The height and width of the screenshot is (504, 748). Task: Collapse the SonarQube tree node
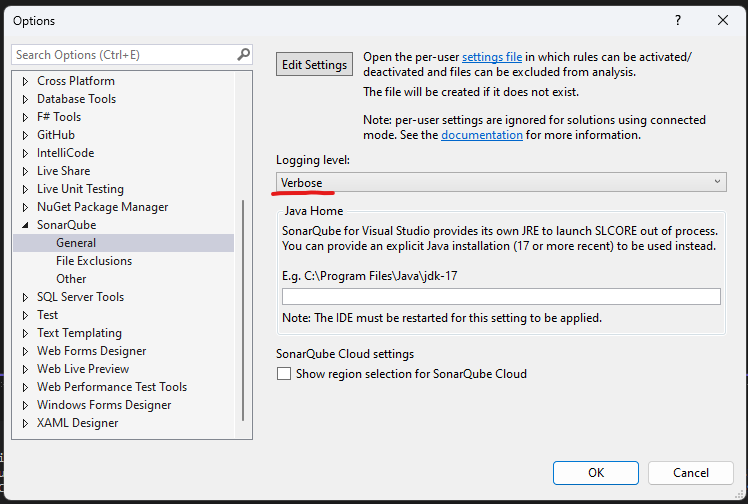click(x=26, y=225)
